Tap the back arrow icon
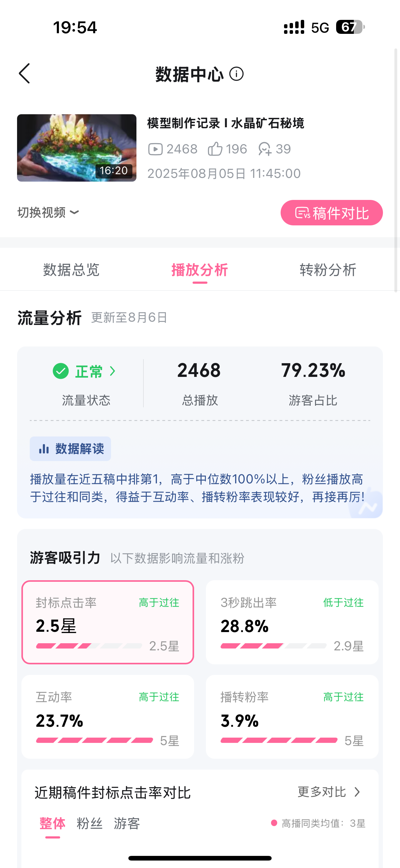This screenshot has height=868, width=400. [x=24, y=73]
